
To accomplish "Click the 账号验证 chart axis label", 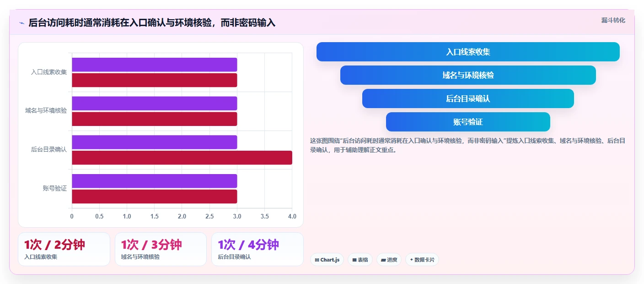I will click(55, 188).
